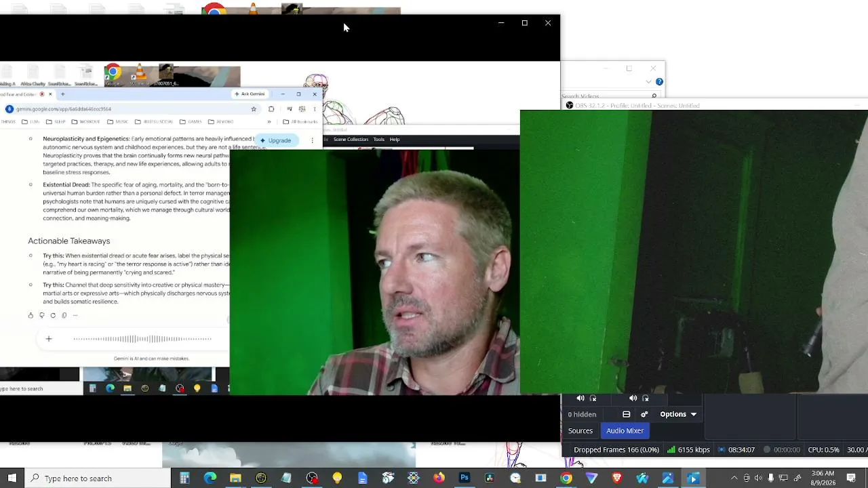Open the Help menu in the preview
The image size is (868, 488).
pyautogui.click(x=395, y=140)
